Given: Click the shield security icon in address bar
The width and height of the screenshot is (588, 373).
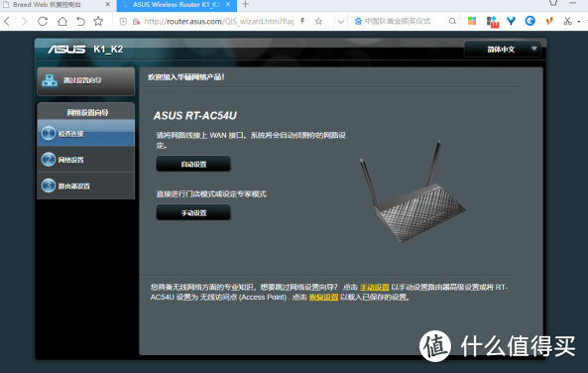Looking at the screenshot, I should [123, 22].
